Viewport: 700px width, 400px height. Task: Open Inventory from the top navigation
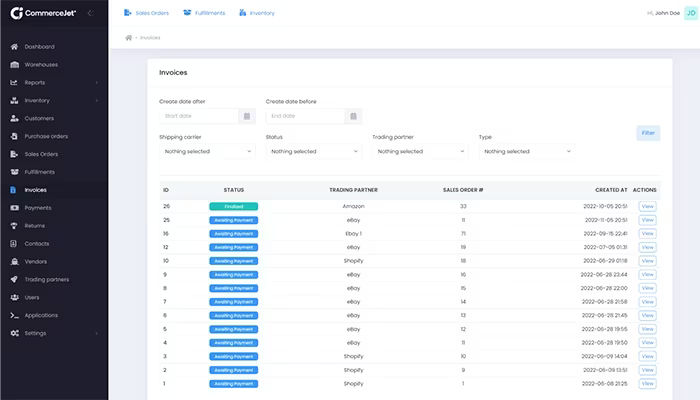(257, 13)
